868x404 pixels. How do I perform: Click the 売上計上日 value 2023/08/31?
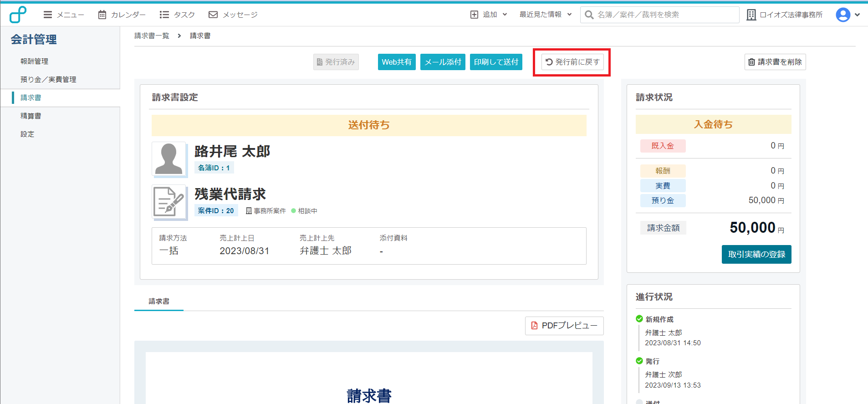[x=244, y=251]
